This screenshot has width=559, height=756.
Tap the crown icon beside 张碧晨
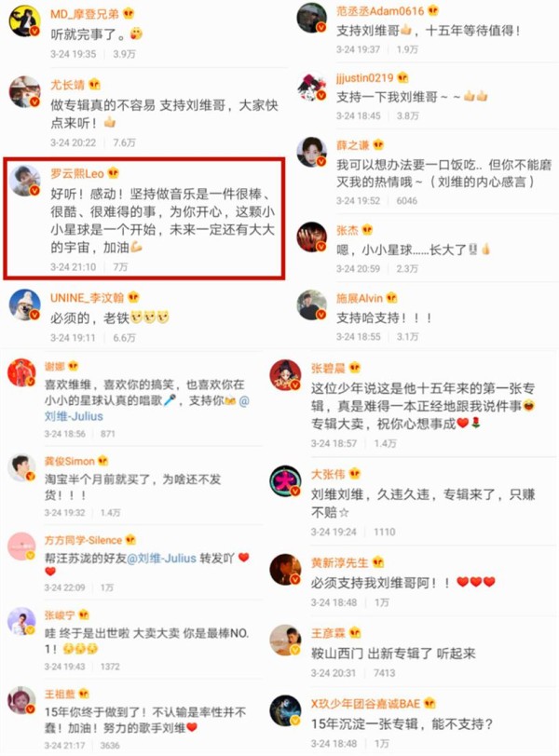[355, 368]
